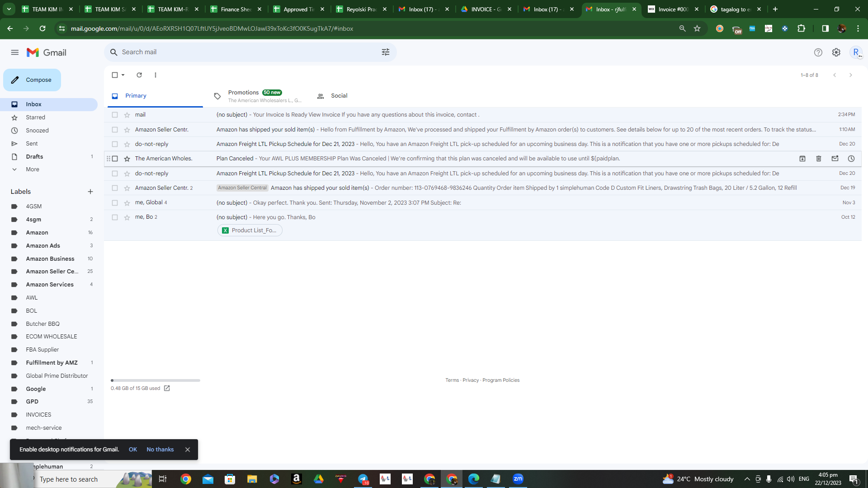Open the select dropdown arrow

point(123,75)
